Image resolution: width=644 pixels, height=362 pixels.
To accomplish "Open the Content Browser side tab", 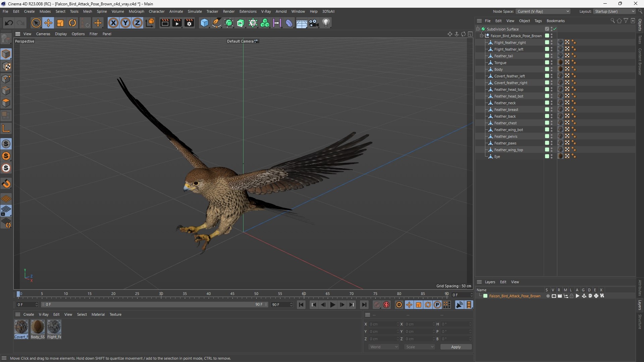I will pyautogui.click(x=640, y=62).
